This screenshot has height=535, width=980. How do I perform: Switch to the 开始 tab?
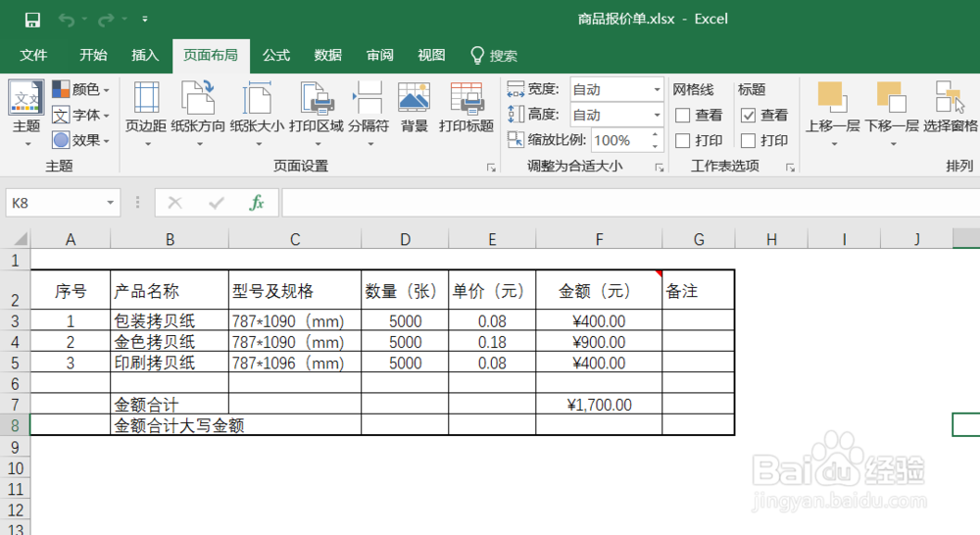tap(93, 56)
